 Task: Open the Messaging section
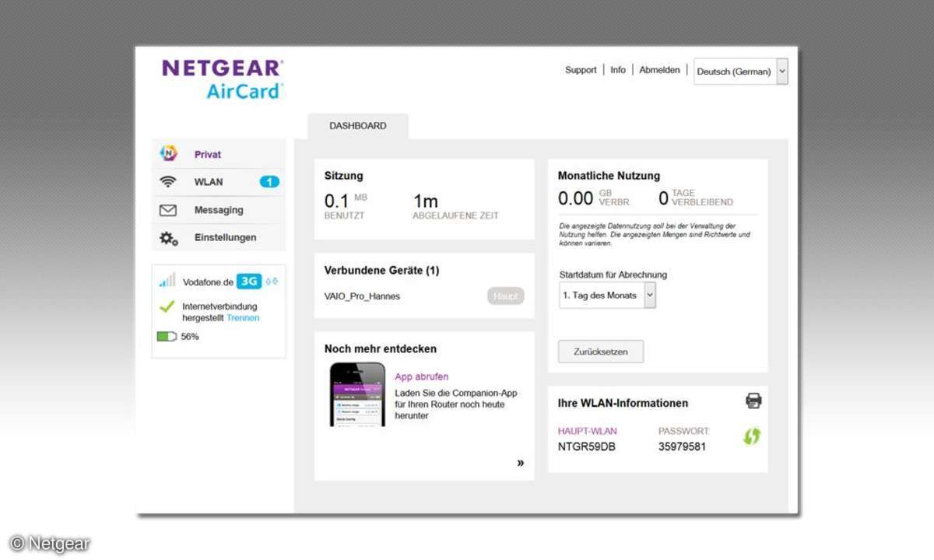coord(219,210)
